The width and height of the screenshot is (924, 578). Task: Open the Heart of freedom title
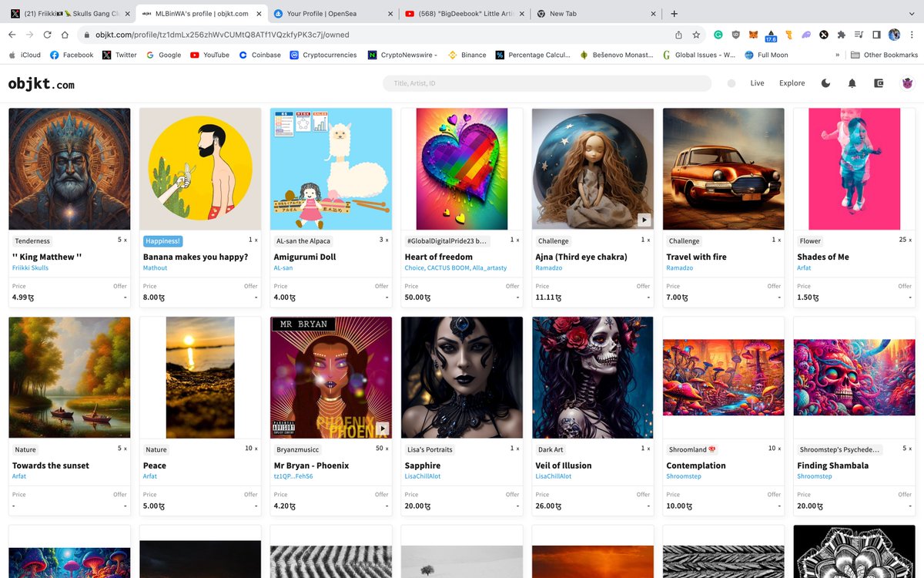coord(439,257)
